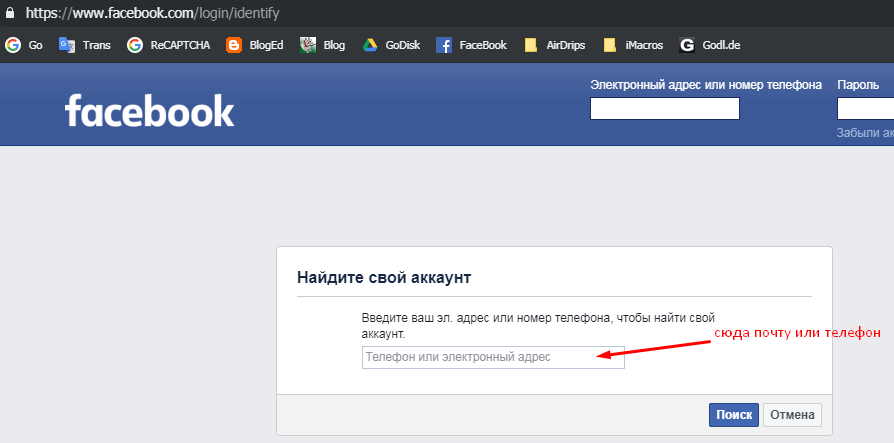
Task: Open the Go bookmark with Google icon
Action: click(24, 45)
